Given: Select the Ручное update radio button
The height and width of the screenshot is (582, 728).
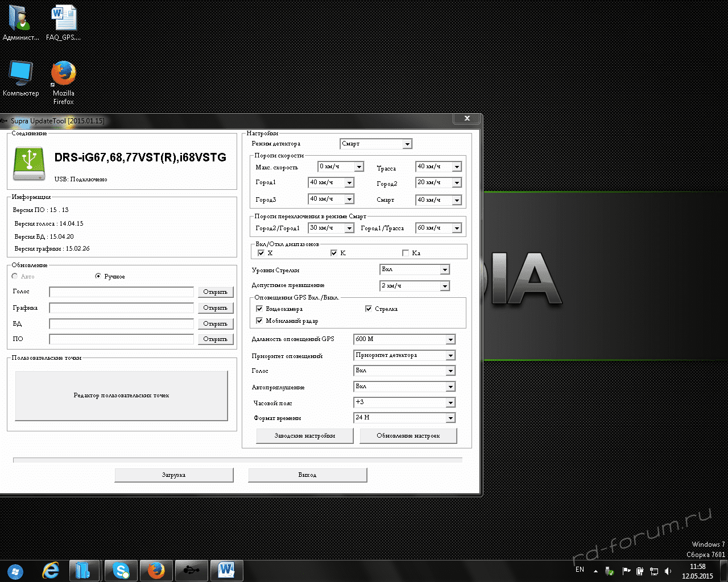Looking at the screenshot, I should (98, 276).
